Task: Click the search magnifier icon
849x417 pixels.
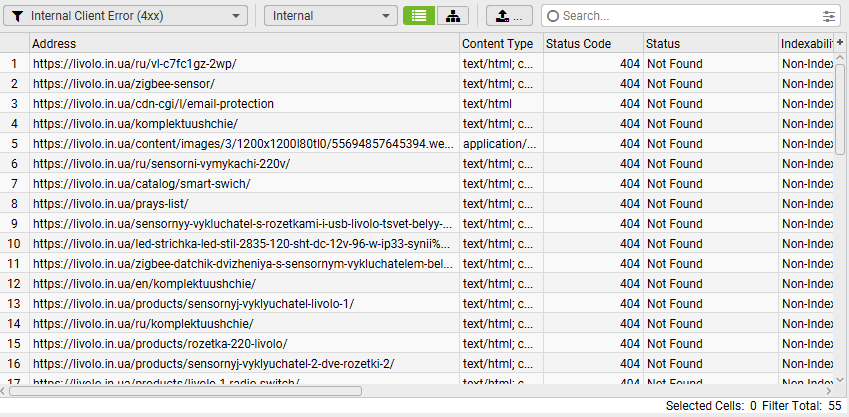Action: pyautogui.click(x=552, y=16)
